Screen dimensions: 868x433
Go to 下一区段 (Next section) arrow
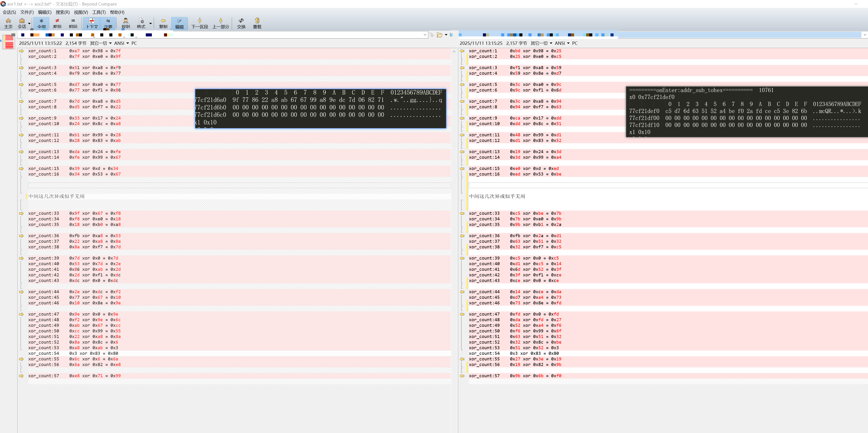pyautogui.click(x=200, y=23)
